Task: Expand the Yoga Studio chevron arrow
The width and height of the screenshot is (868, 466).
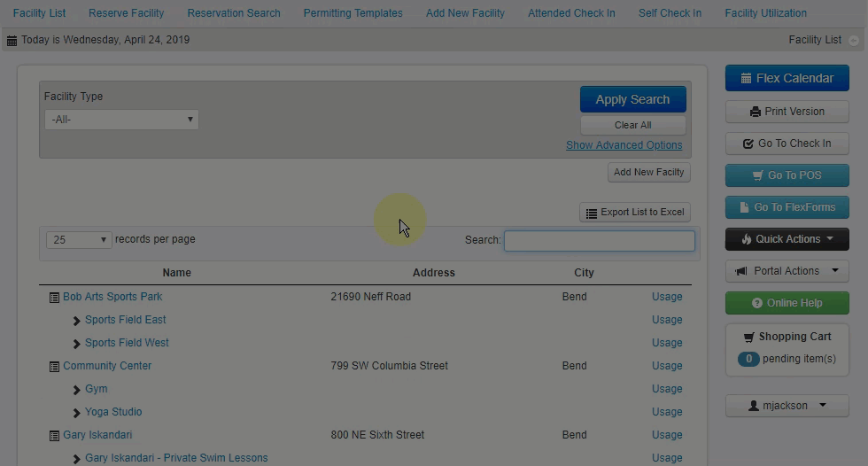Action: pos(77,413)
